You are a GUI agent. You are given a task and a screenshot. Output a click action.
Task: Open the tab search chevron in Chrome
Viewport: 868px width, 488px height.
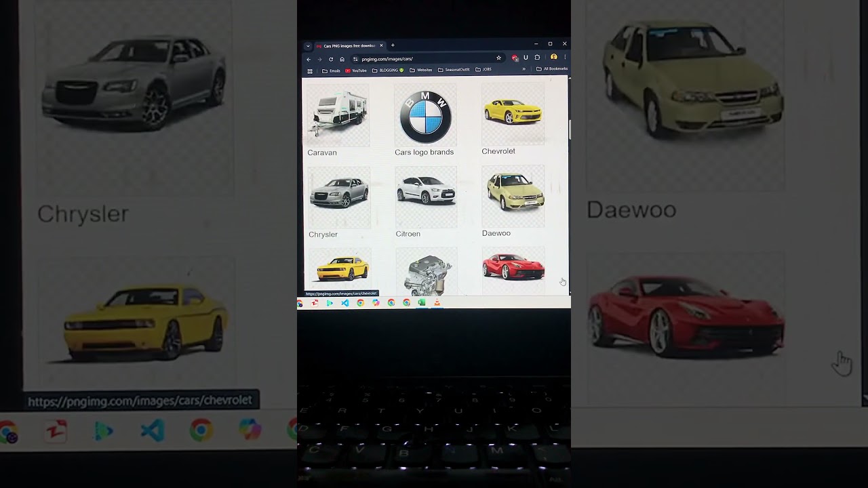click(x=308, y=46)
